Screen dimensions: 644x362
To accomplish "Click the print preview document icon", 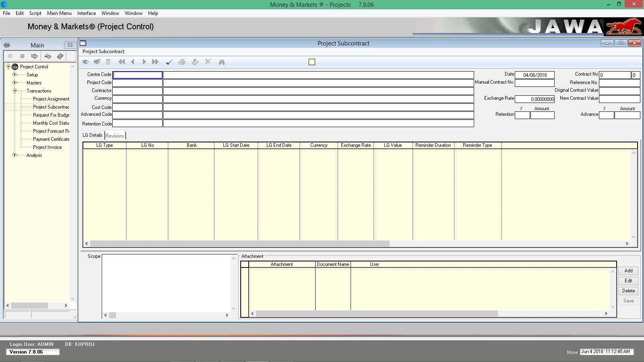I will tap(195, 62).
